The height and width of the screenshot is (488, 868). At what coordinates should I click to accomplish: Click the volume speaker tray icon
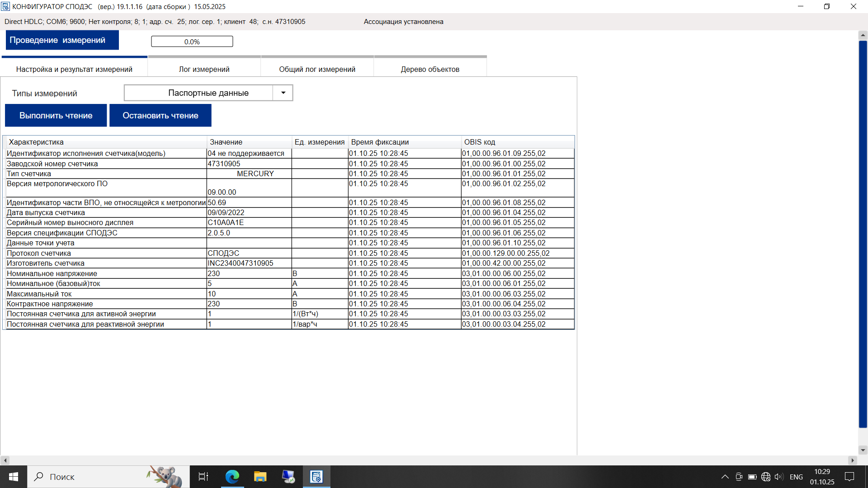click(x=778, y=477)
